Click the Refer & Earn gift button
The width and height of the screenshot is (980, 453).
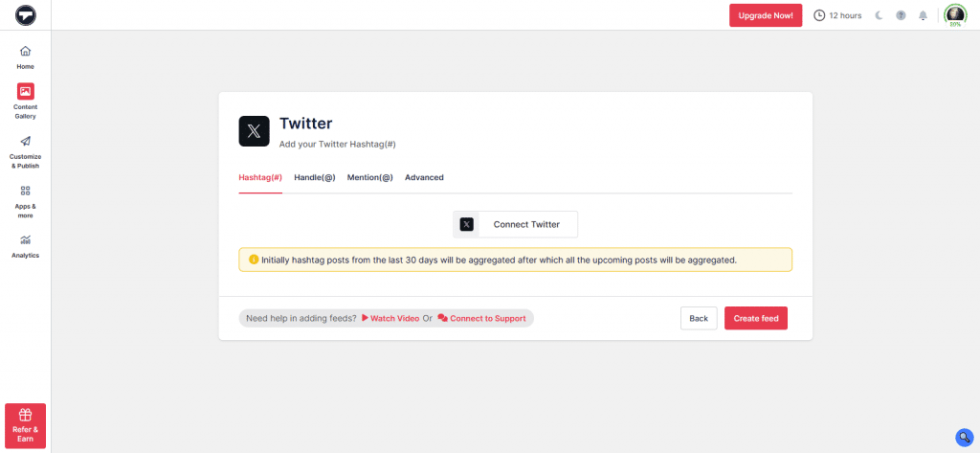(x=26, y=425)
